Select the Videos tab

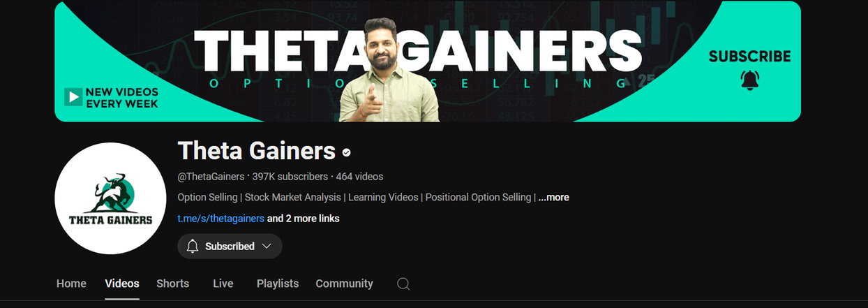point(122,284)
